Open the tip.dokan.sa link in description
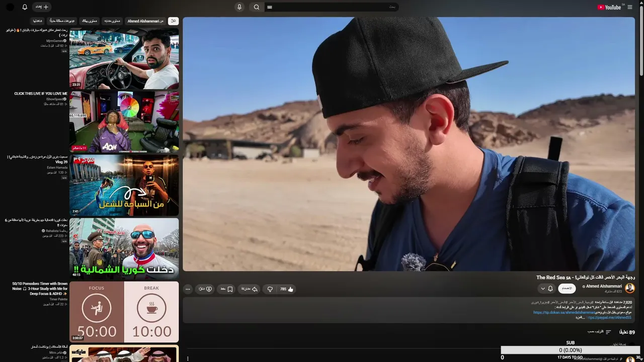This screenshot has width=644, height=362. pos(565,312)
